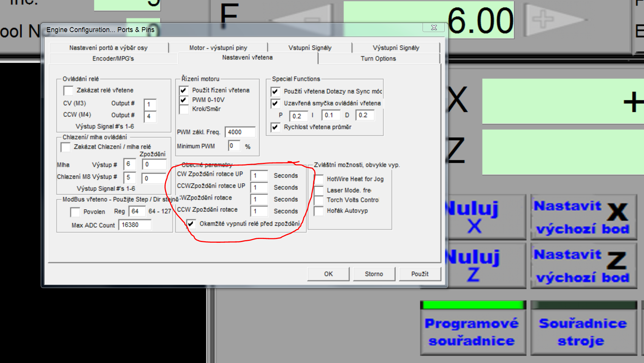Click Souřadnice stroje button

tap(583, 332)
